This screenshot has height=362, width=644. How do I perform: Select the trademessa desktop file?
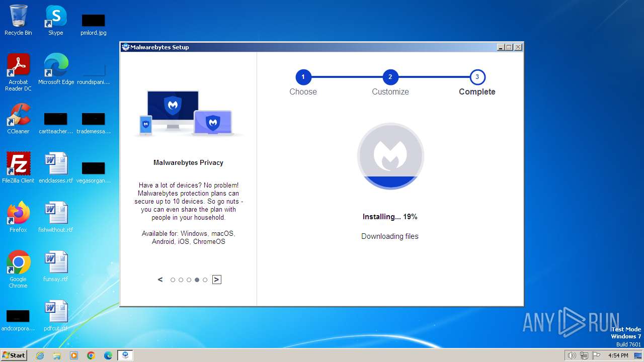coord(93,123)
